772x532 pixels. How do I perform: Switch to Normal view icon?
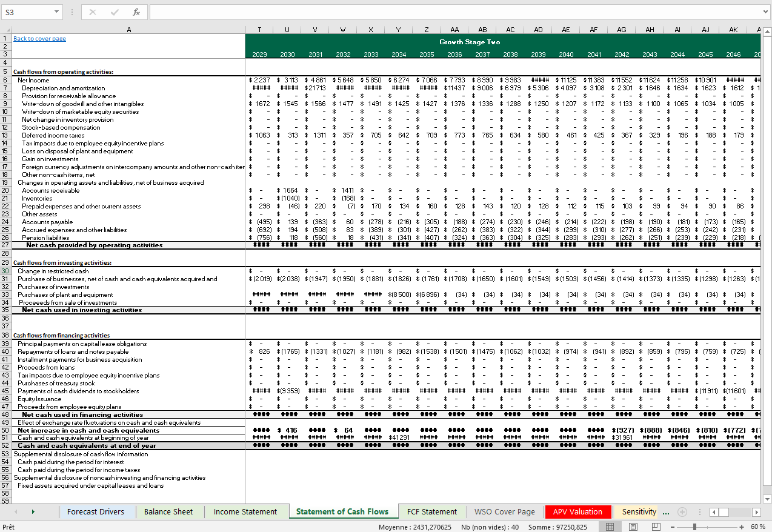pyautogui.click(x=610, y=527)
